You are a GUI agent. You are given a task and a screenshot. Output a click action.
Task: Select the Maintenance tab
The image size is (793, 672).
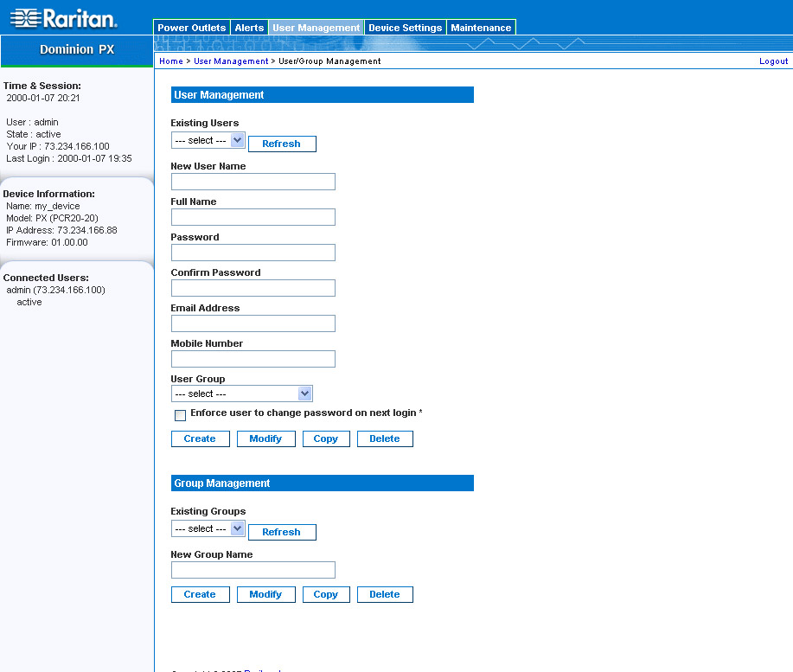pos(481,28)
